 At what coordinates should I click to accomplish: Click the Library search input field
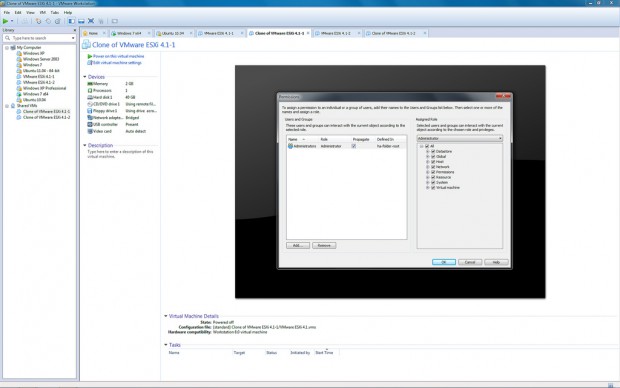coord(39,38)
